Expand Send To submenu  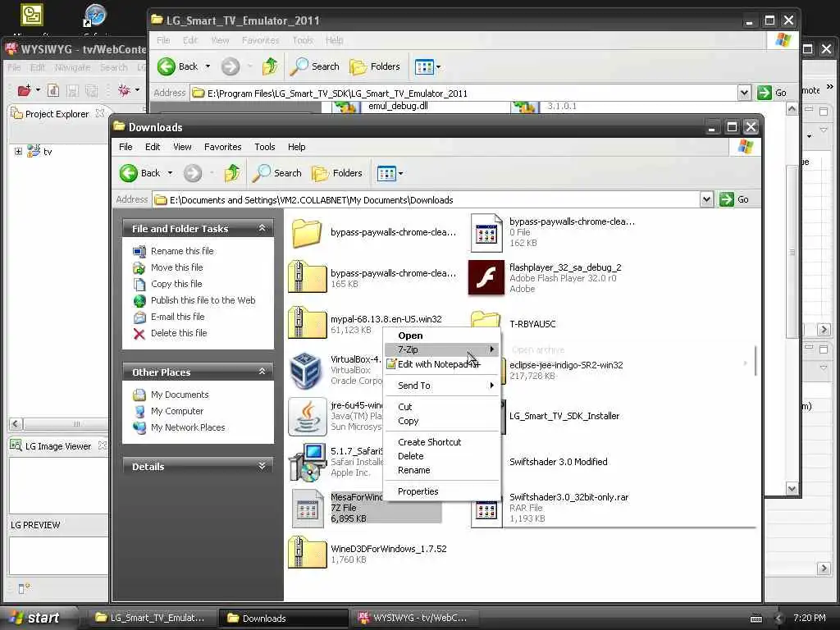442,386
